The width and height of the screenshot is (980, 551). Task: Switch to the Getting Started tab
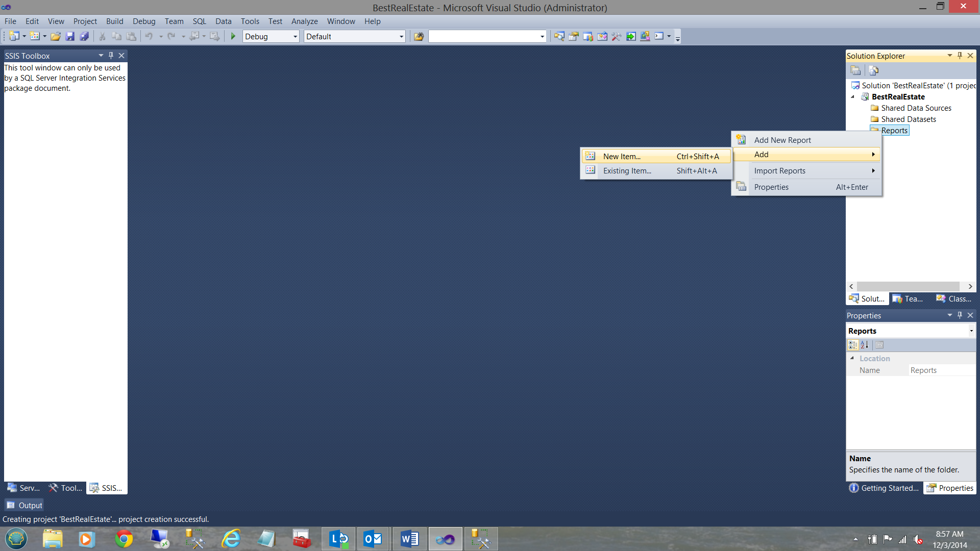click(884, 488)
